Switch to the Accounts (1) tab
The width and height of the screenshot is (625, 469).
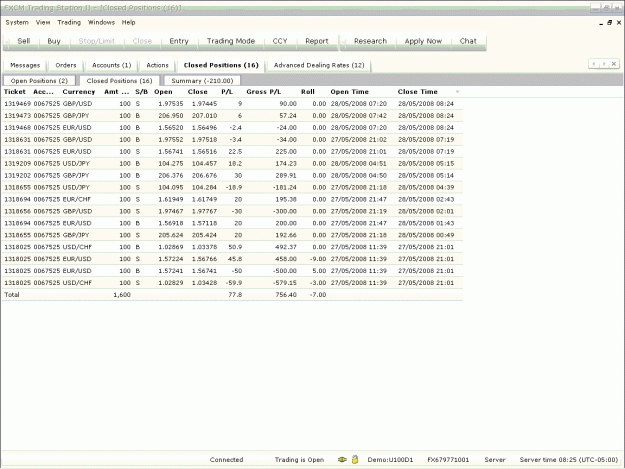coord(112,65)
